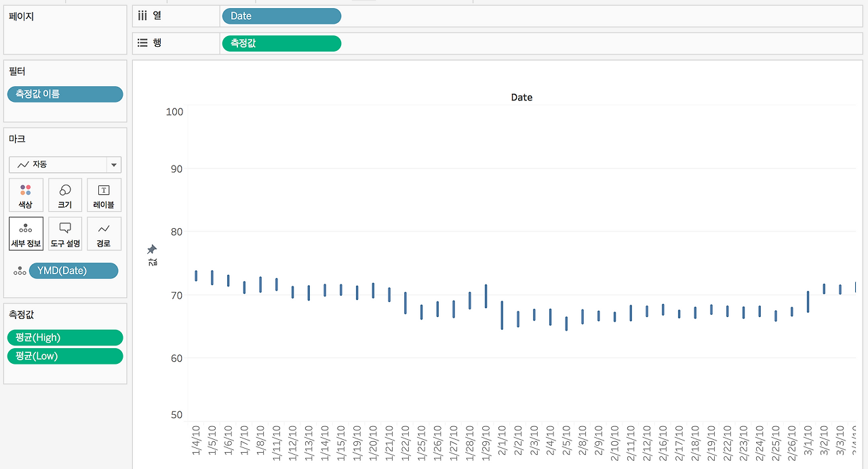Select the 측정값 pill on rows shelf
The width and height of the screenshot is (868, 469).
[281, 43]
